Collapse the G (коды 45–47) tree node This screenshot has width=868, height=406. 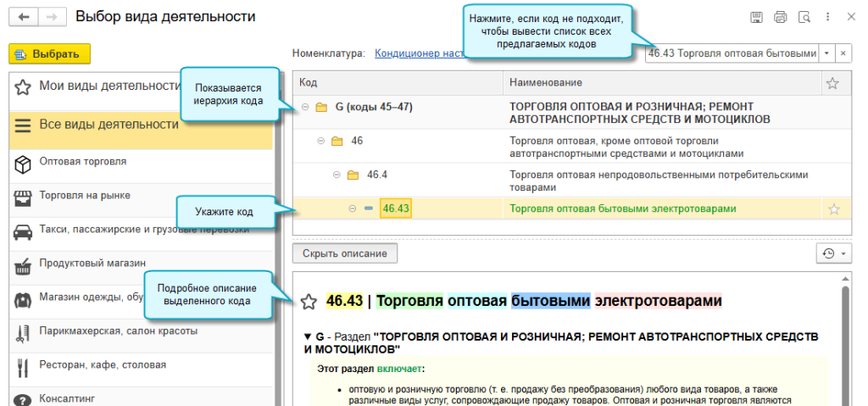pos(305,108)
